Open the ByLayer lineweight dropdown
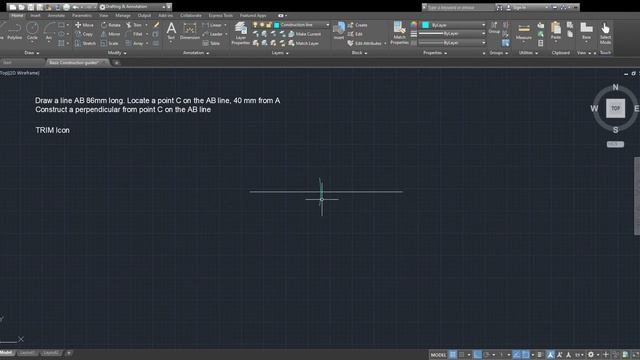The width and height of the screenshot is (640, 360). point(453,33)
